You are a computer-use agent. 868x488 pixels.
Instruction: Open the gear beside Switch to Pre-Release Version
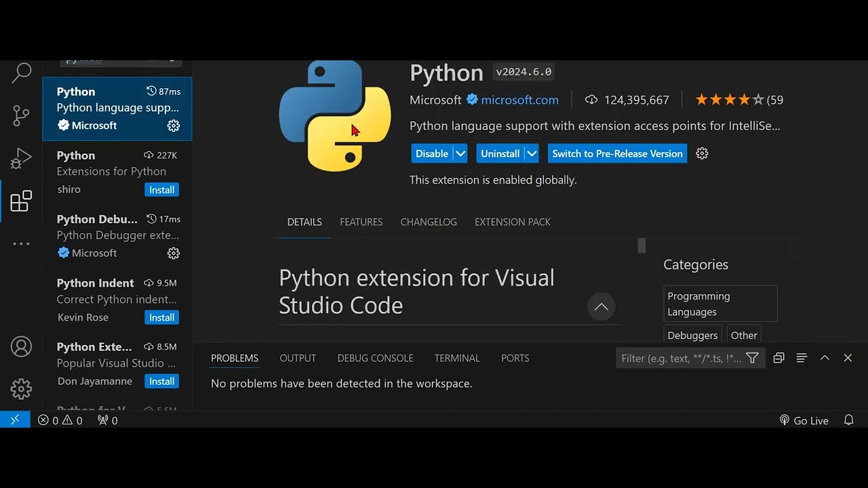(x=703, y=154)
